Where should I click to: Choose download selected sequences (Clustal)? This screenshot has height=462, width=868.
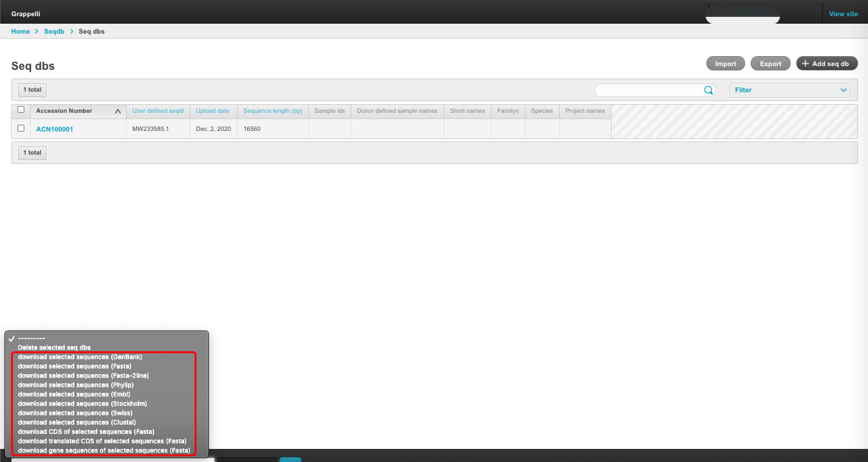click(x=107, y=422)
